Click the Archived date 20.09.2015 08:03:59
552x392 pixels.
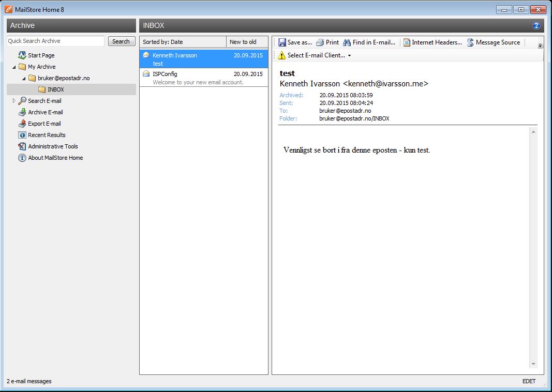coord(346,95)
